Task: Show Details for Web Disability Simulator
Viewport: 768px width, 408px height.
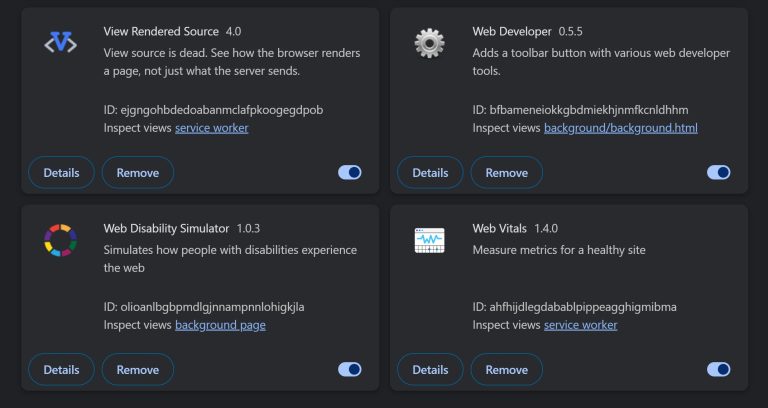Action: (61, 369)
